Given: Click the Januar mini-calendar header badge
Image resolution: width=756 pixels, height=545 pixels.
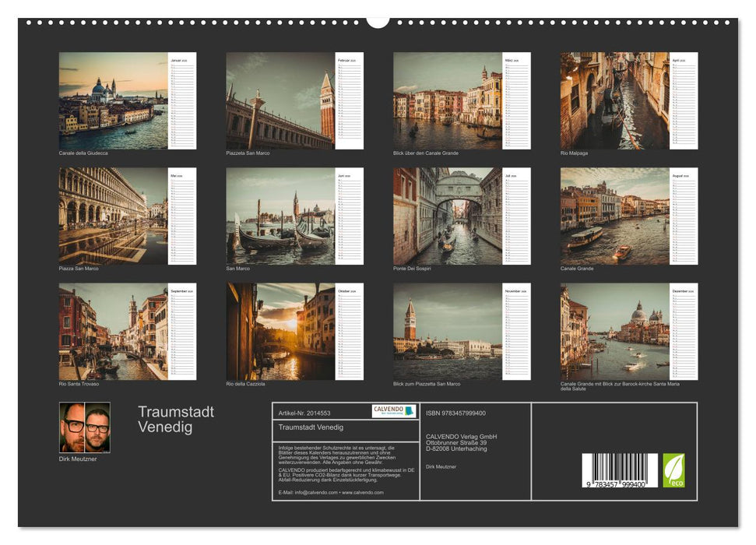Looking at the screenshot, I should point(180,59).
